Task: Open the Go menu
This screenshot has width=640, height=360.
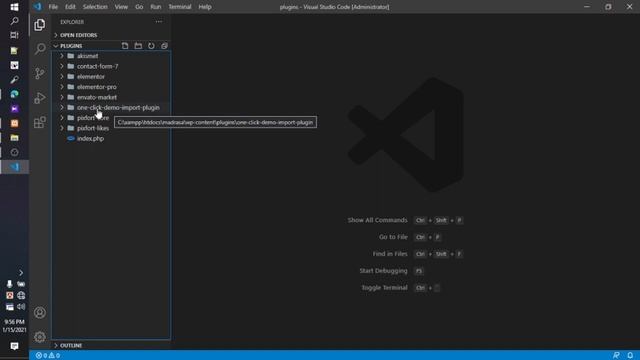Action: click(139, 7)
